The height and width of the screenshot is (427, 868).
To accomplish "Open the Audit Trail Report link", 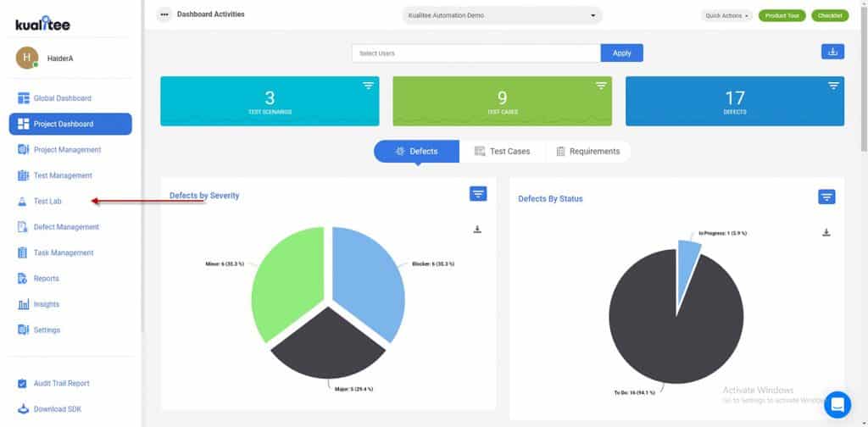I will (61, 383).
